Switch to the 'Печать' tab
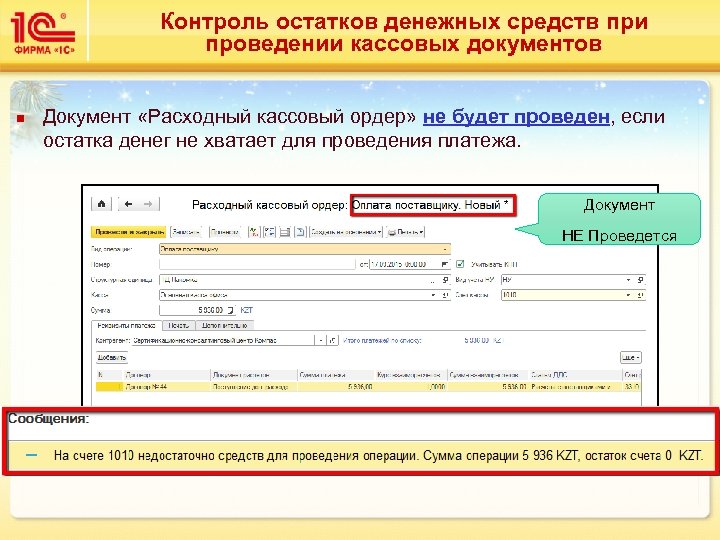Viewport: 720px width, 540px height. 179,325
